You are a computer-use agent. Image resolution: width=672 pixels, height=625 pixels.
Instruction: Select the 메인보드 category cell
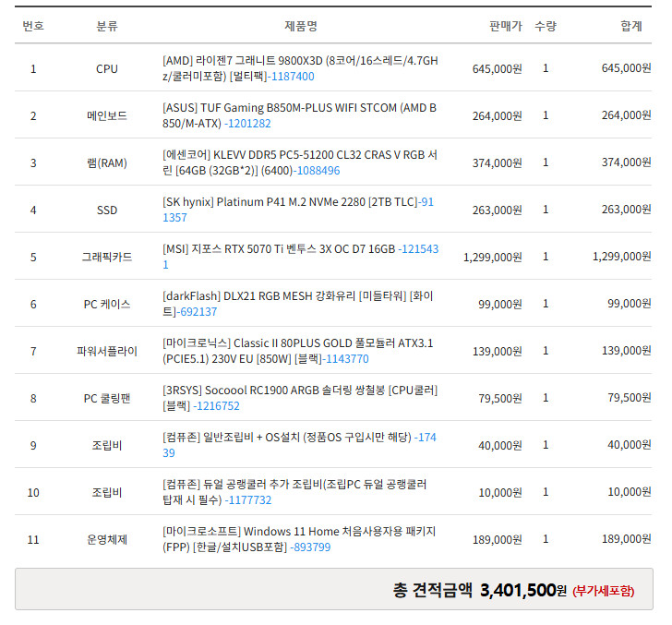[x=107, y=115]
